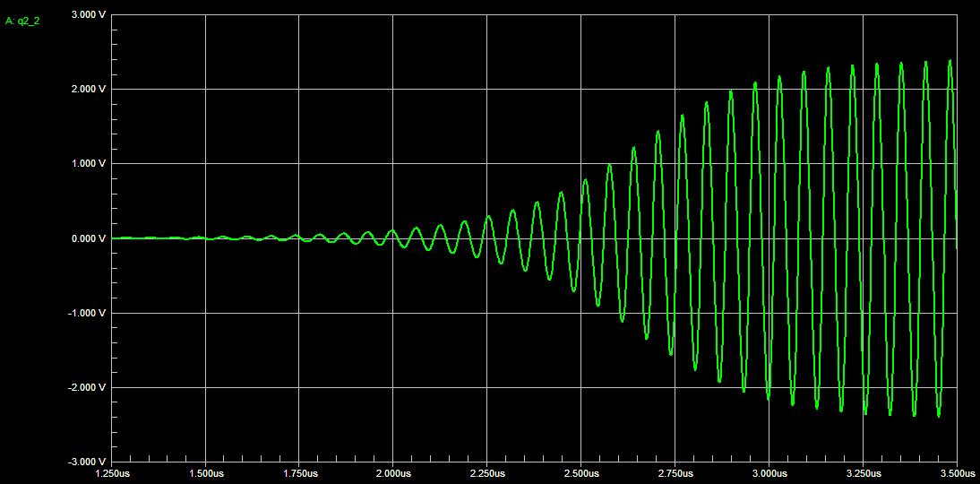Click the 3.250us time axis label
The width and height of the screenshot is (980, 484).
click(x=862, y=472)
